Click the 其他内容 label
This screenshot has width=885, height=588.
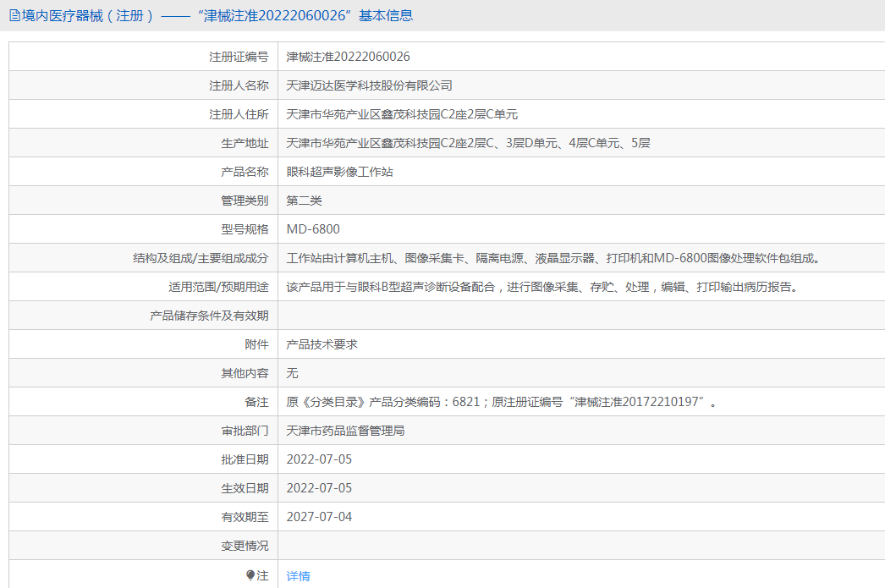[x=245, y=373]
